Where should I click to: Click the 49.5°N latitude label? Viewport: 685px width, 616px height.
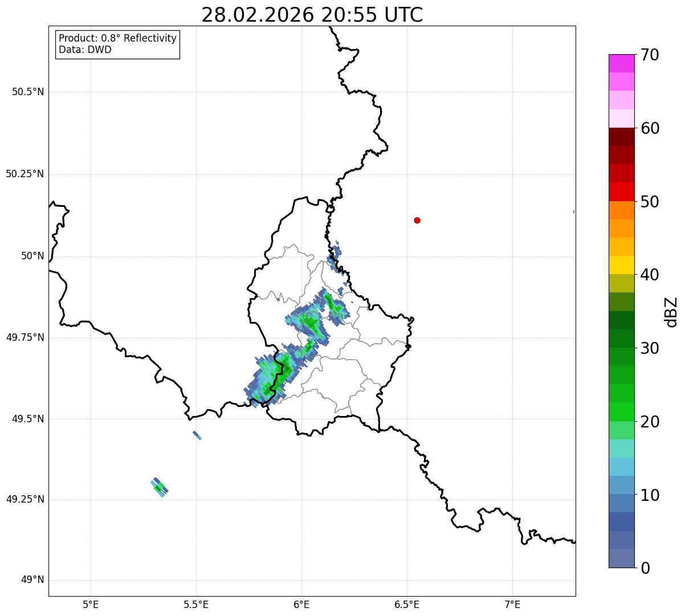28,419
